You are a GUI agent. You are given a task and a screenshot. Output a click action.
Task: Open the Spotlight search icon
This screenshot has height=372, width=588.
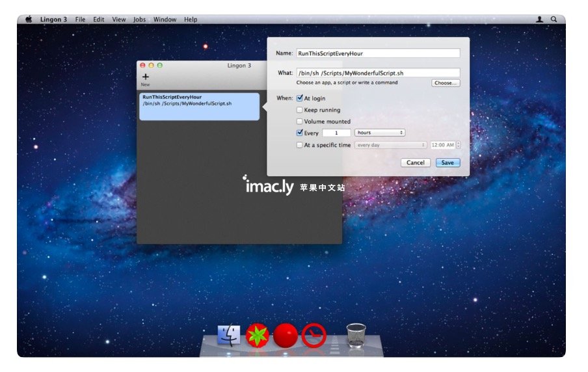pos(554,19)
